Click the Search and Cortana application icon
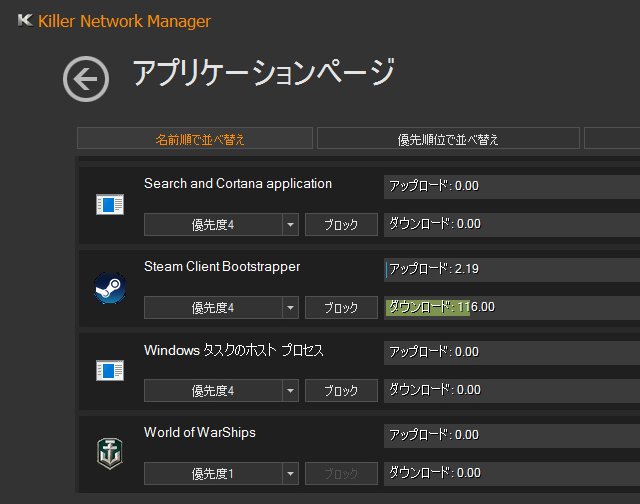Screen dimensions: 640x504 point(108,205)
